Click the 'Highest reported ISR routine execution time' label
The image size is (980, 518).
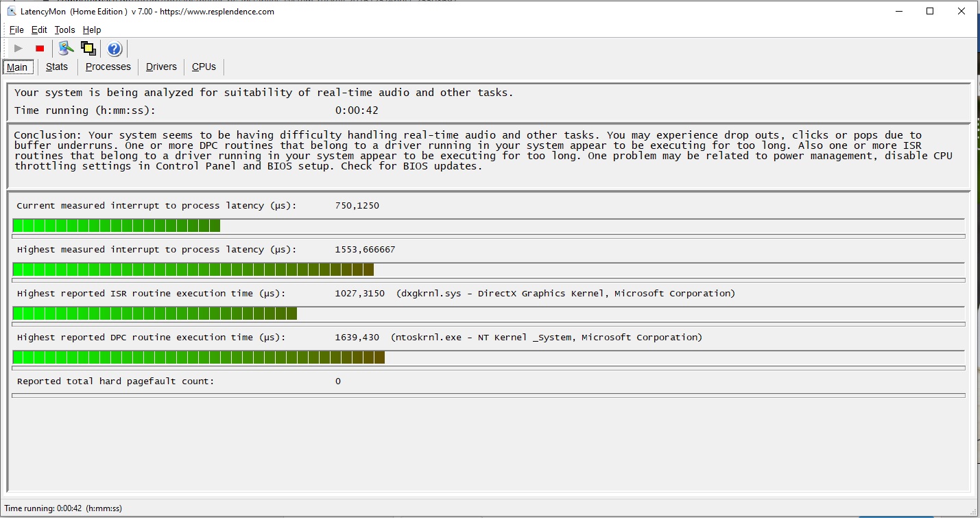click(151, 294)
